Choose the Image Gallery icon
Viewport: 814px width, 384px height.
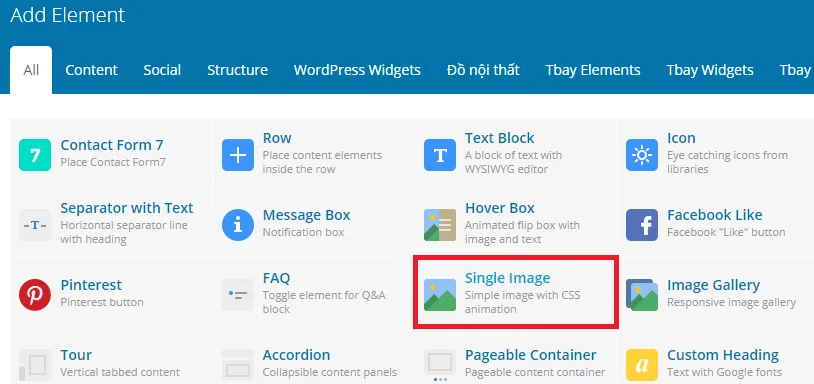(x=642, y=295)
